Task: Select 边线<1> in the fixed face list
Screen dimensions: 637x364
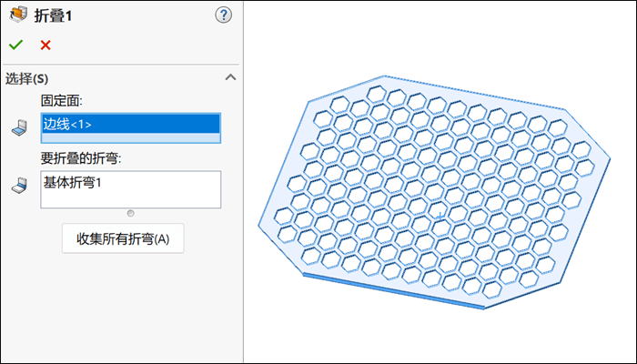Action: pos(131,124)
